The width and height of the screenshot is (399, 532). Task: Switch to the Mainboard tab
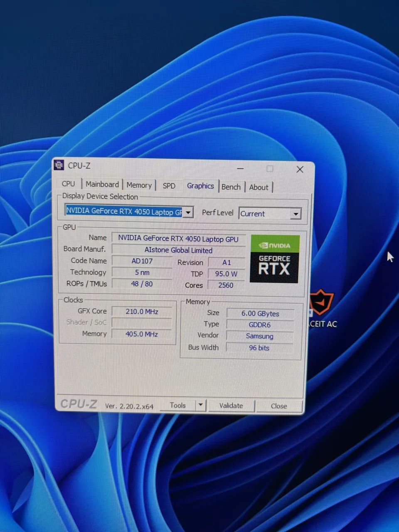tap(102, 184)
